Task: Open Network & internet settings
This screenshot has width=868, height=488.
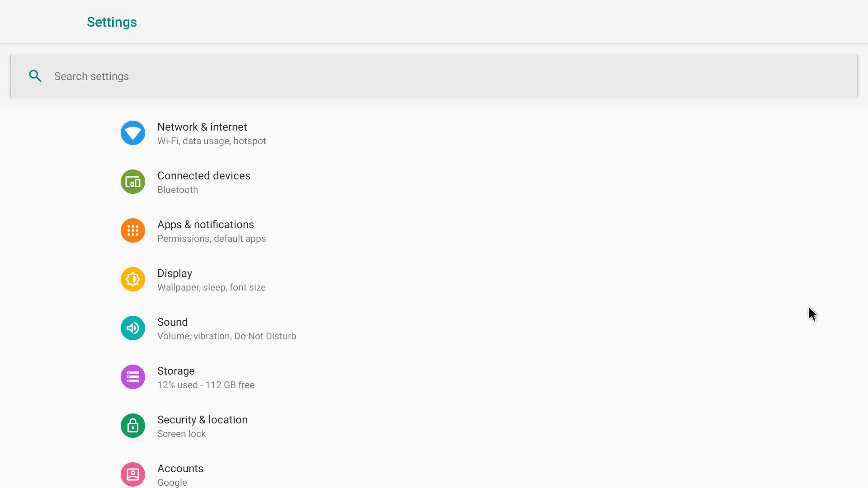Action: (202, 127)
